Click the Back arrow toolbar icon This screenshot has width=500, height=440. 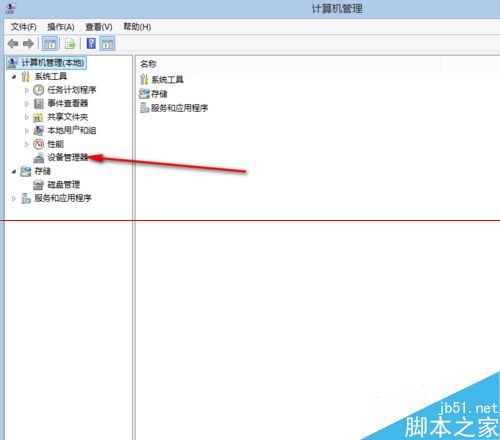pos(13,44)
